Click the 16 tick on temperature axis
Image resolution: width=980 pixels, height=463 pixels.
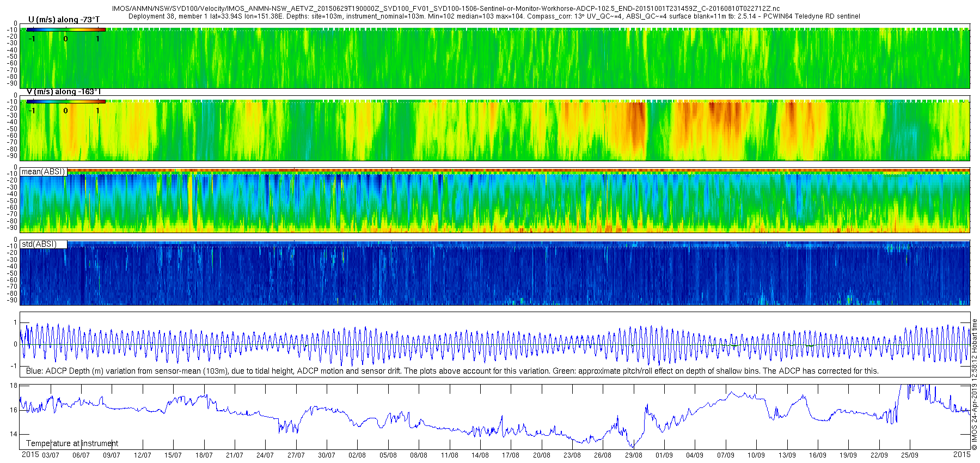click(x=14, y=410)
